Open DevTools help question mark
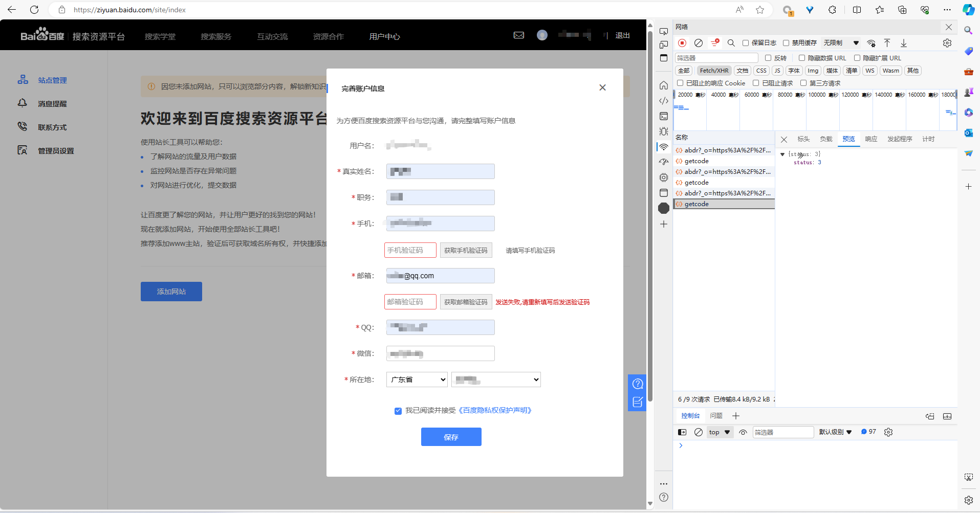 pos(664,497)
